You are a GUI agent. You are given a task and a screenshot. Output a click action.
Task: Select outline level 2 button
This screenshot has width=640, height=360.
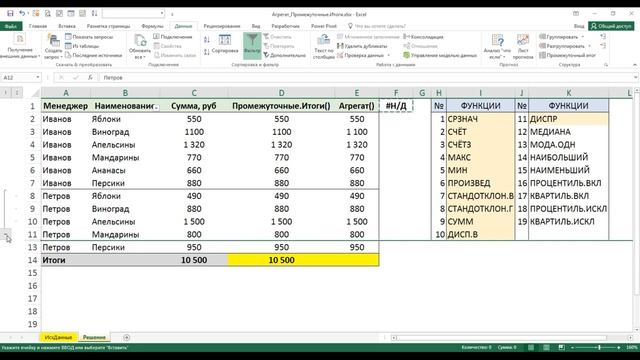point(17,93)
